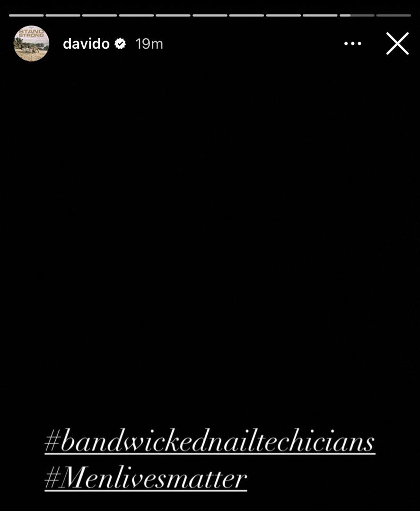The height and width of the screenshot is (511, 420).
Task: Select the fourth story progress segment
Action: coord(136,15)
